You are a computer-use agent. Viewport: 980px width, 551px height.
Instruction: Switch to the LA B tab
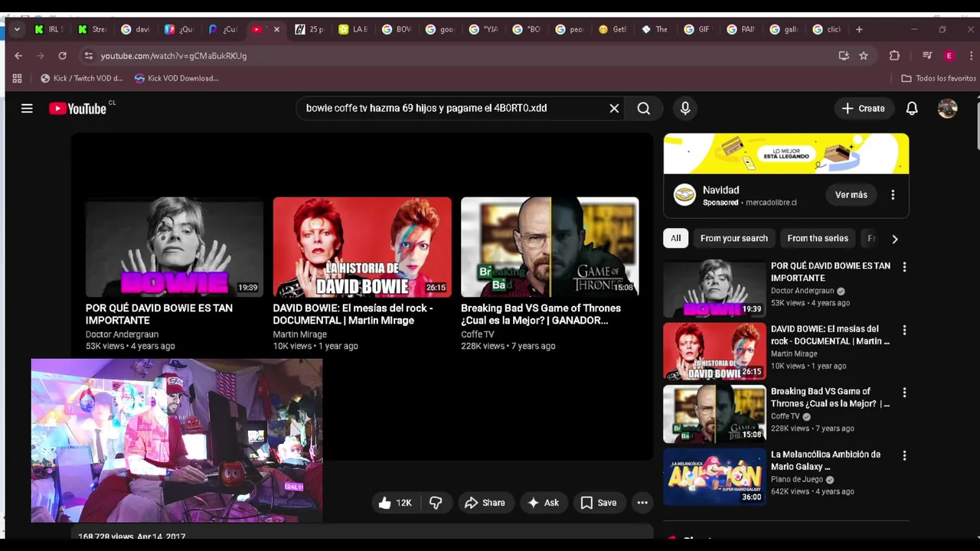(x=353, y=30)
